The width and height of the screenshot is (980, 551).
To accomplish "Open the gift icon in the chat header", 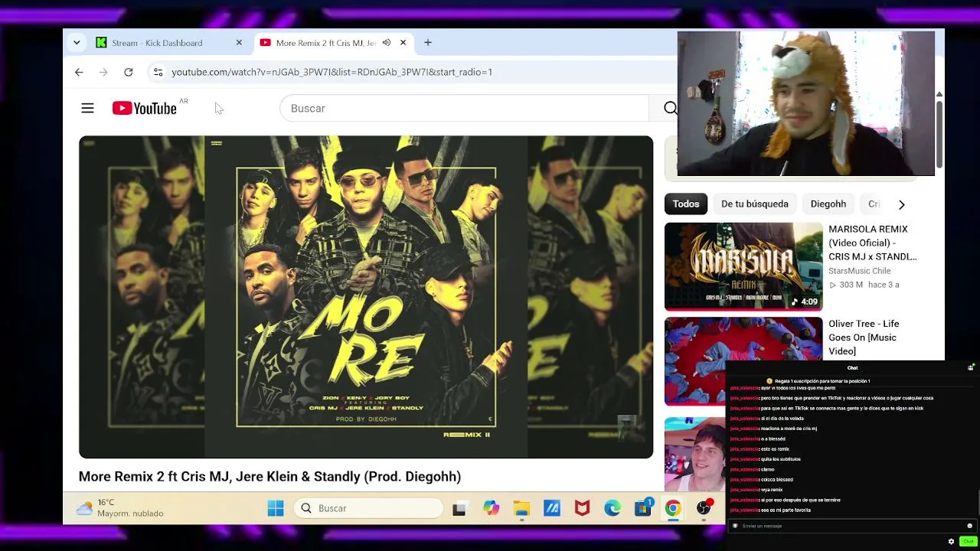I will [971, 367].
